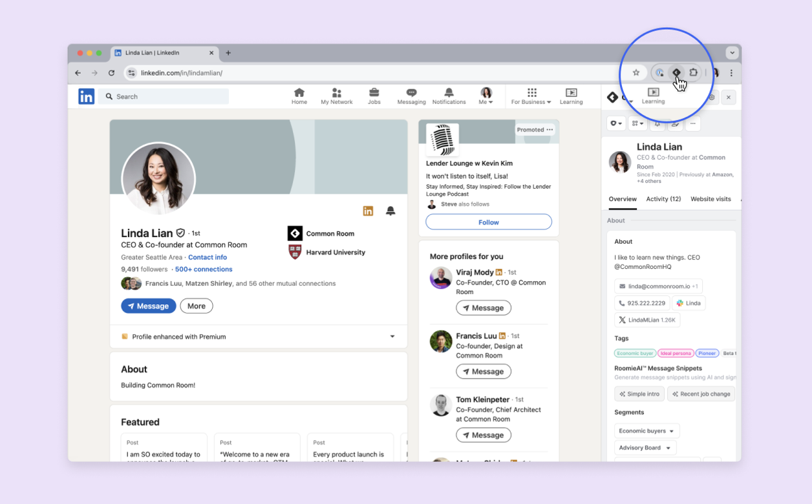The width and height of the screenshot is (812, 504).
Task: Open the Lender Lounge w Kevin Kim title
Action: tap(470, 163)
